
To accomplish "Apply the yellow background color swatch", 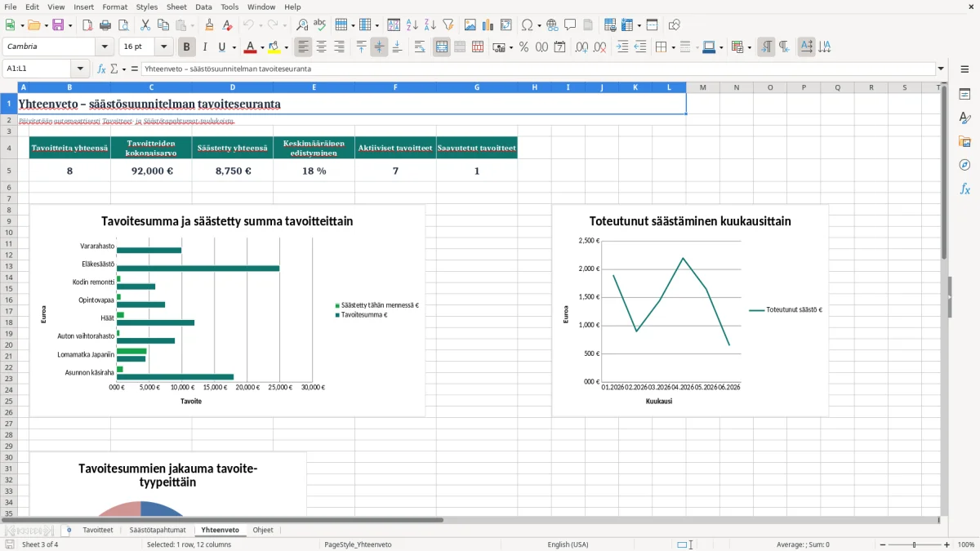I will (x=274, y=47).
